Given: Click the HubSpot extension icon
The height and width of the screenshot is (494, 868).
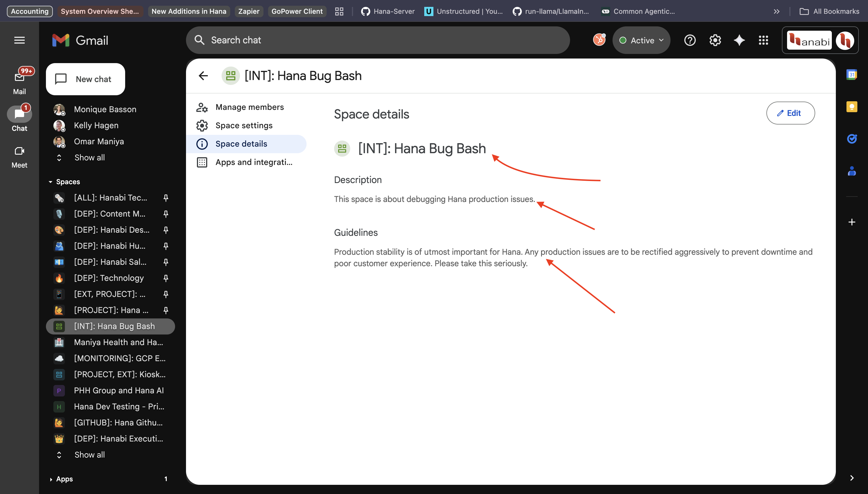Looking at the screenshot, I should 599,40.
